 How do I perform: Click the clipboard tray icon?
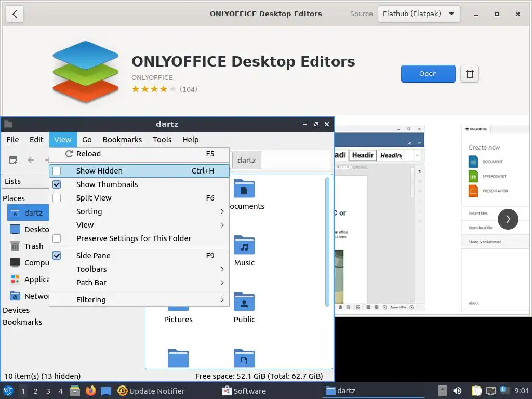tap(477, 391)
